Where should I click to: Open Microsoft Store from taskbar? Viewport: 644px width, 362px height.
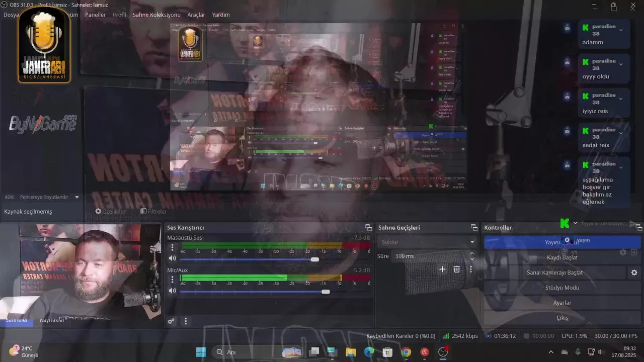[x=387, y=352]
